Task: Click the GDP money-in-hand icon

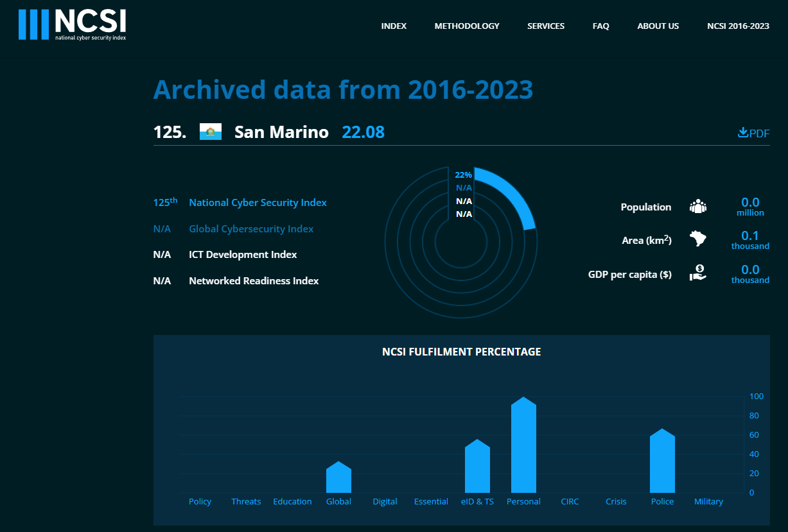Action: pyautogui.click(x=697, y=273)
